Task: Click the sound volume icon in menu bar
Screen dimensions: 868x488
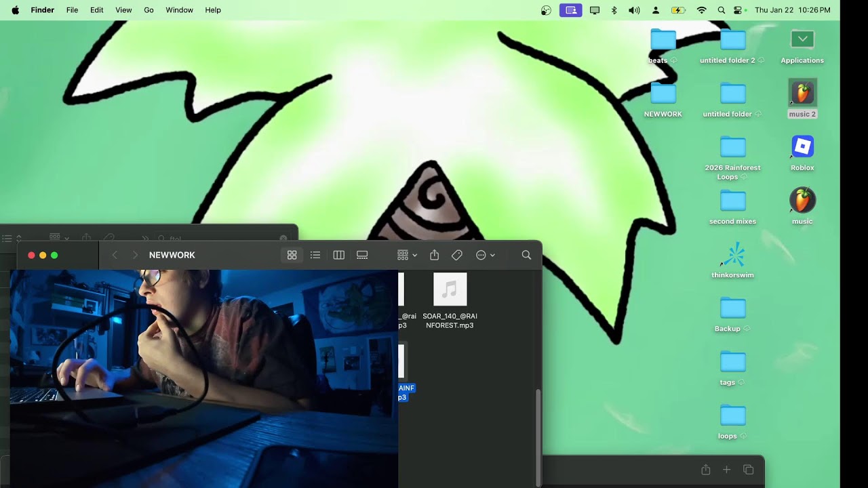Action: 634,10
